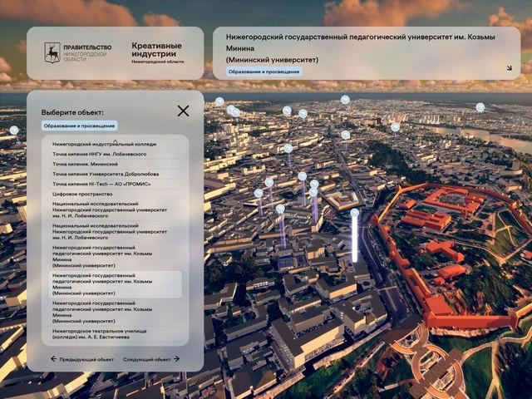The image size is (532, 399).
Task: Select 'Цифровое пространство' list item
Action: (115, 194)
